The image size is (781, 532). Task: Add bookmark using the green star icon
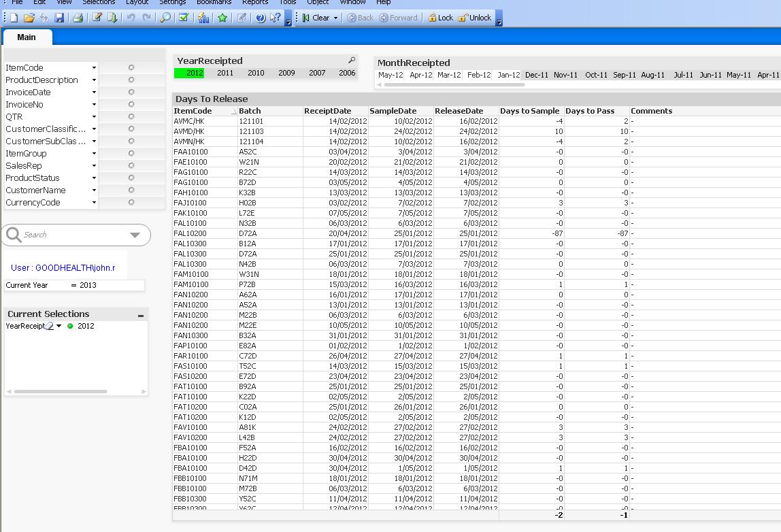pyautogui.click(x=222, y=18)
